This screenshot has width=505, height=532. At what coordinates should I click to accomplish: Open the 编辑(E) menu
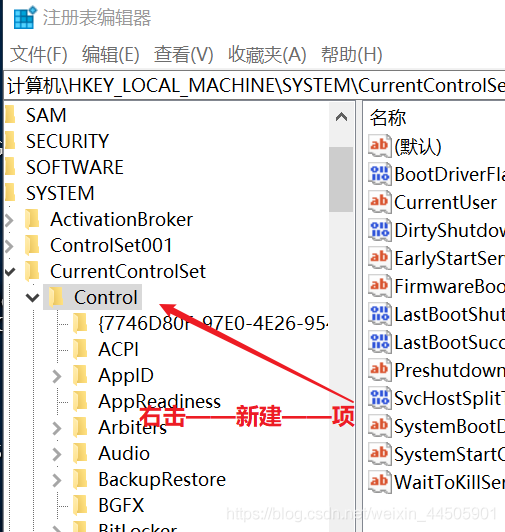pyautogui.click(x=111, y=55)
